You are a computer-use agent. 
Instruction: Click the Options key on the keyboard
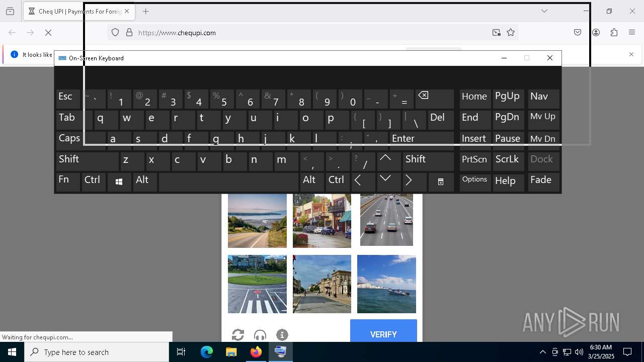475,182
